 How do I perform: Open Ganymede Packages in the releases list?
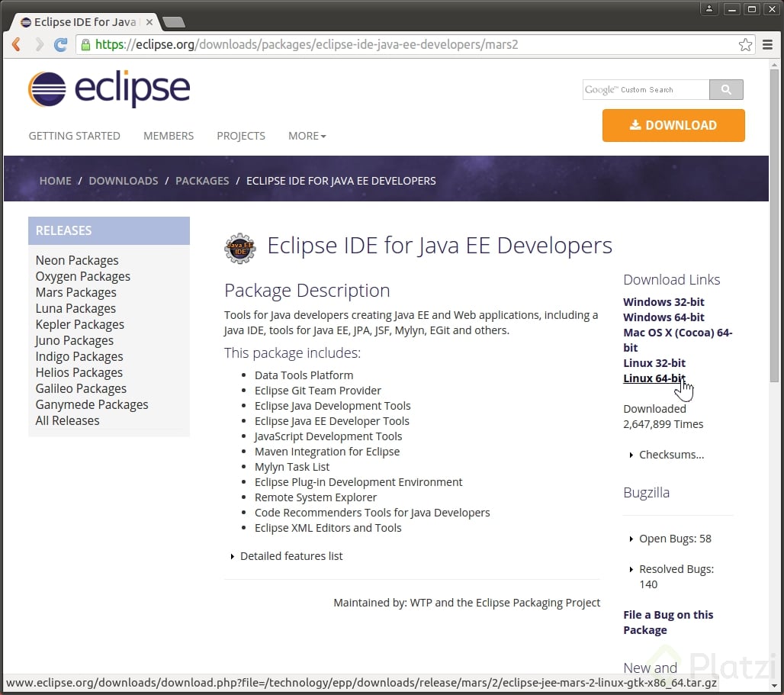(92, 404)
